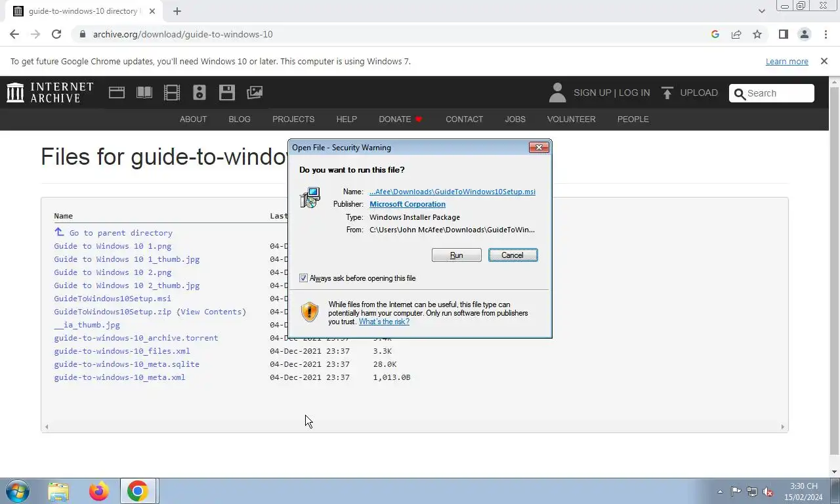Screen dimensions: 840x504
Task: Download GuideToWindows10Setup.msi from the file list
Action: 112,299
